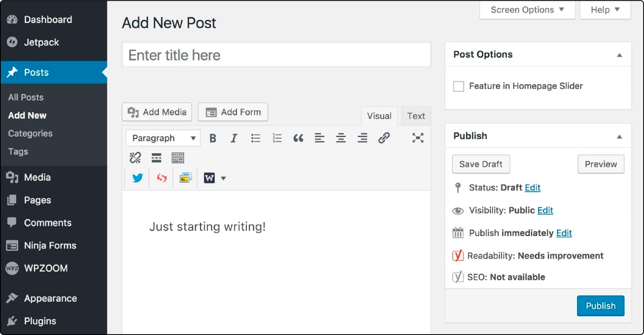The height and width of the screenshot is (335, 644).
Task: Go to the Media library
Action: click(x=54, y=177)
